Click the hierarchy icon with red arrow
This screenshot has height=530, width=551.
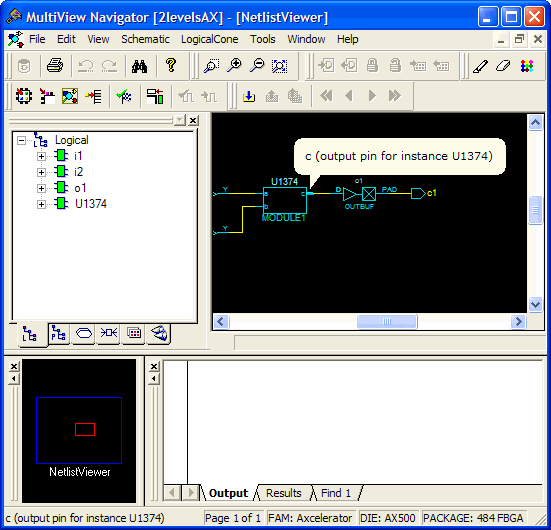coord(47,96)
